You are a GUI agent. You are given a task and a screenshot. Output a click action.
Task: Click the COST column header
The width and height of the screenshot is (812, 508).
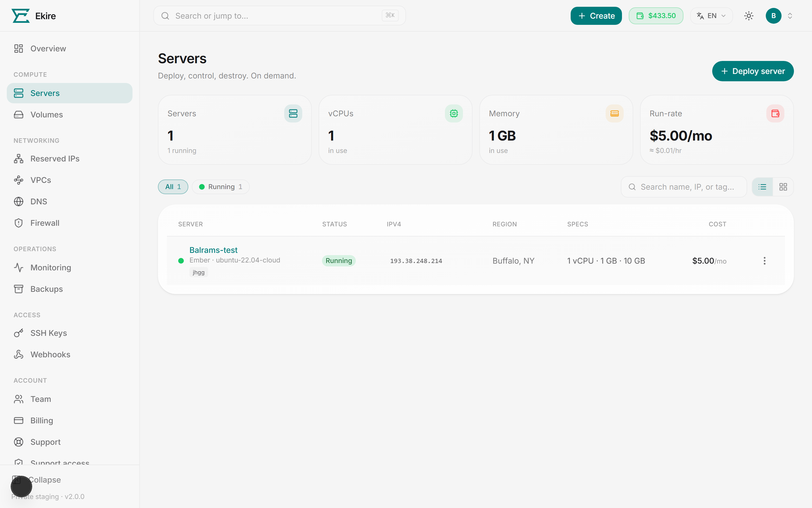click(717, 224)
